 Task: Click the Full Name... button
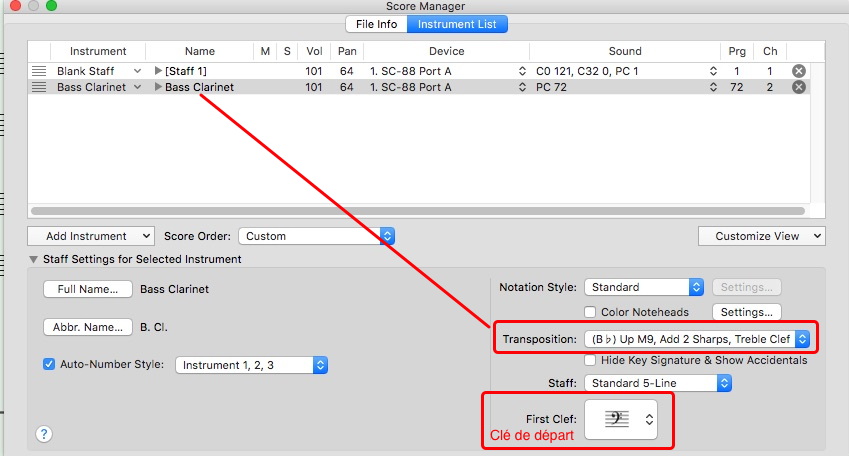click(x=88, y=290)
